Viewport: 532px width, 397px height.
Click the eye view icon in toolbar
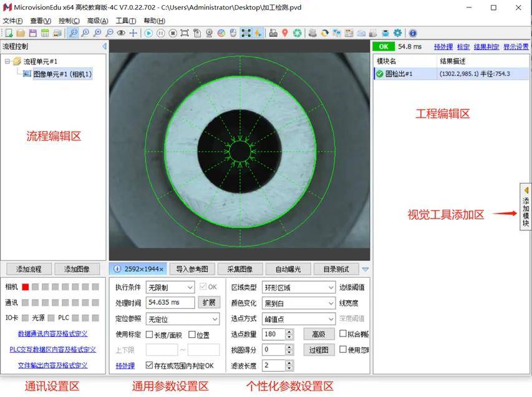(121, 33)
